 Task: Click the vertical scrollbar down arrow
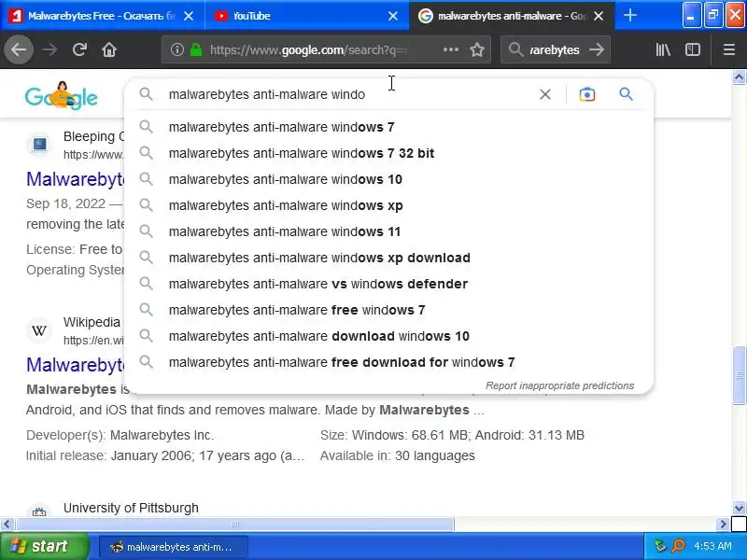739,508
